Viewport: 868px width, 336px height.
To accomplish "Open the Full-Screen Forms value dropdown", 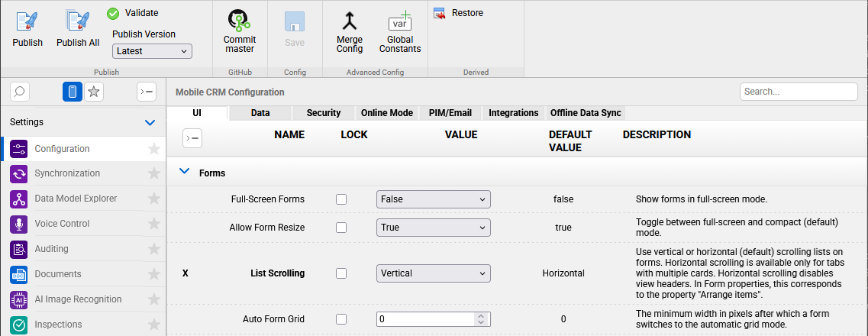I will 434,199.
